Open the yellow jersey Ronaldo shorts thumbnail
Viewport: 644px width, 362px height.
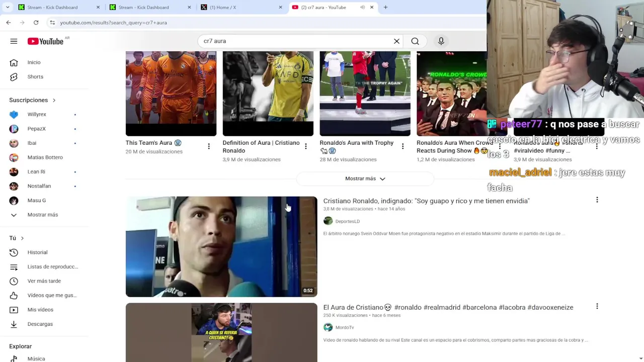point(268,94)
